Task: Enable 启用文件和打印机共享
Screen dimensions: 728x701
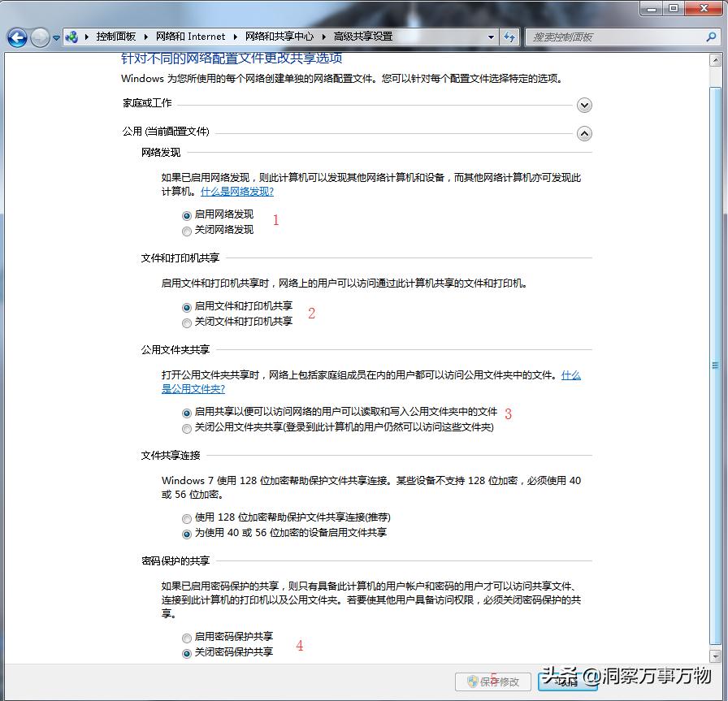Action: point(187,307)
